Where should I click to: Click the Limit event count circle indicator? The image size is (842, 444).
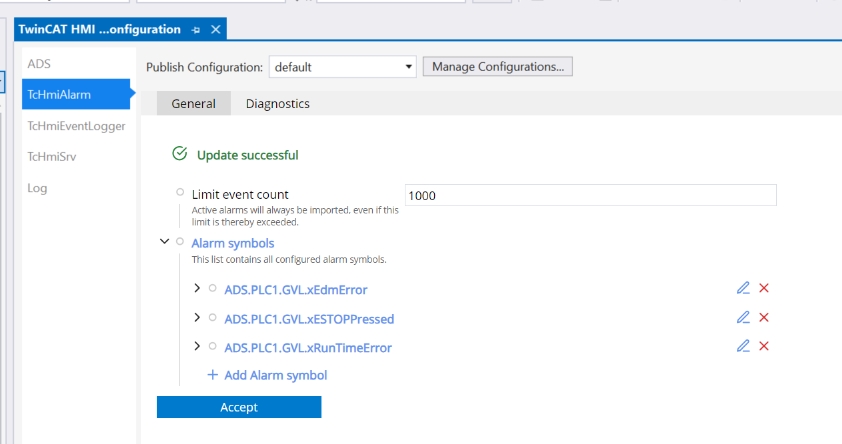pos(180,192)
